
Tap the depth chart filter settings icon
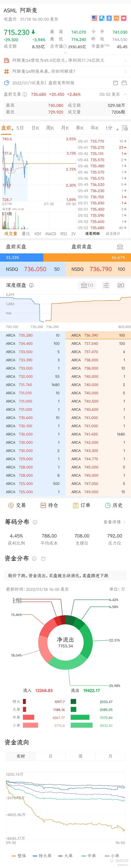106,285
